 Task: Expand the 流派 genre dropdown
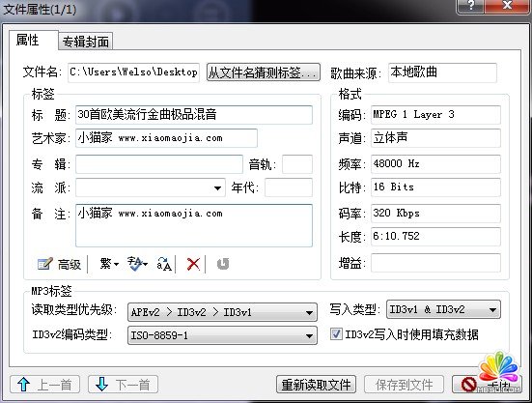coord(217,187)
